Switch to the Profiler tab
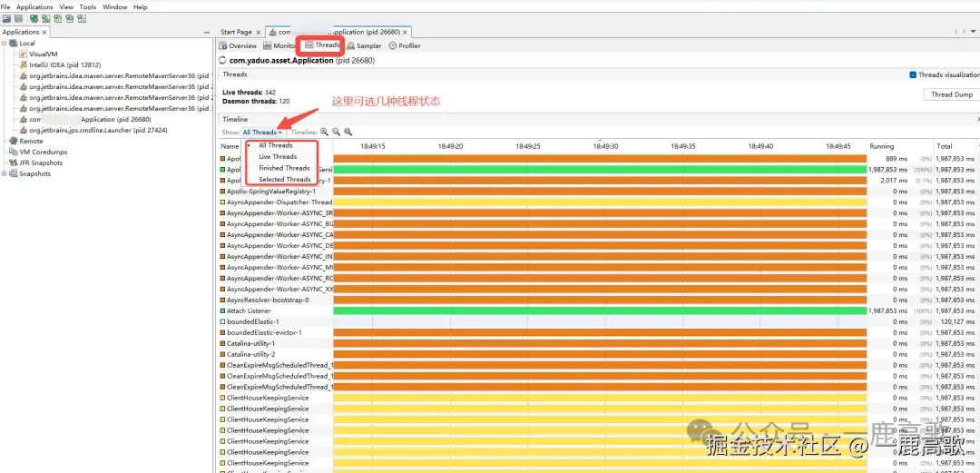The height and width of the screenshot is (473, 980). [x=405, y=45]
